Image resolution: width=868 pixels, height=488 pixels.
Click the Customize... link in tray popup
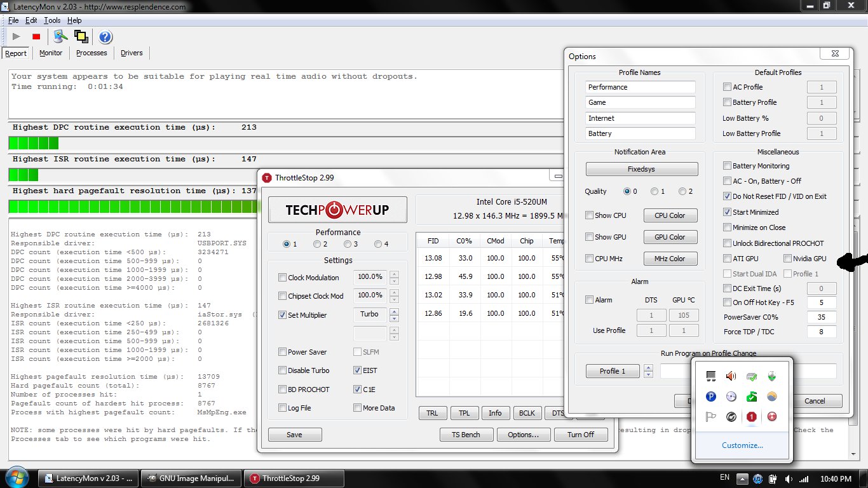pos(742,445)
